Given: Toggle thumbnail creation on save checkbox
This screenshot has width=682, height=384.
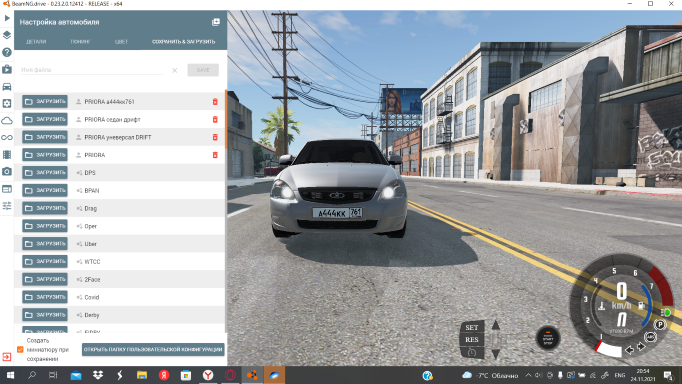Looking at the screenshot, I should (x=20, y=349).
